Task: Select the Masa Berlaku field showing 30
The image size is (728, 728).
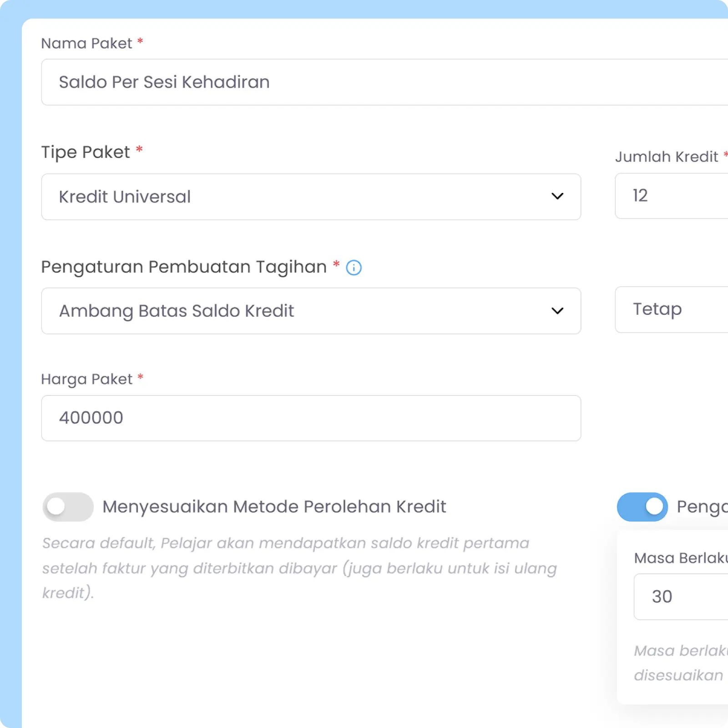Action: coord(681,597)
